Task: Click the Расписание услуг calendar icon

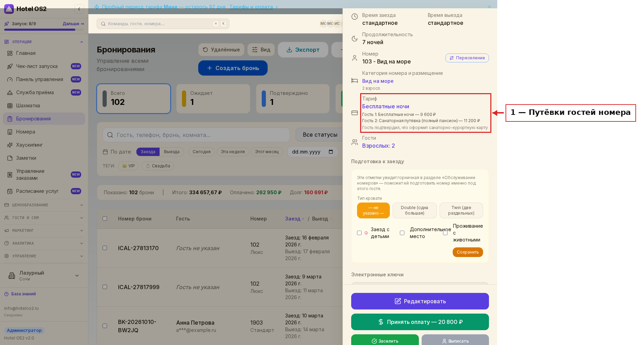Action: [10, 191]
